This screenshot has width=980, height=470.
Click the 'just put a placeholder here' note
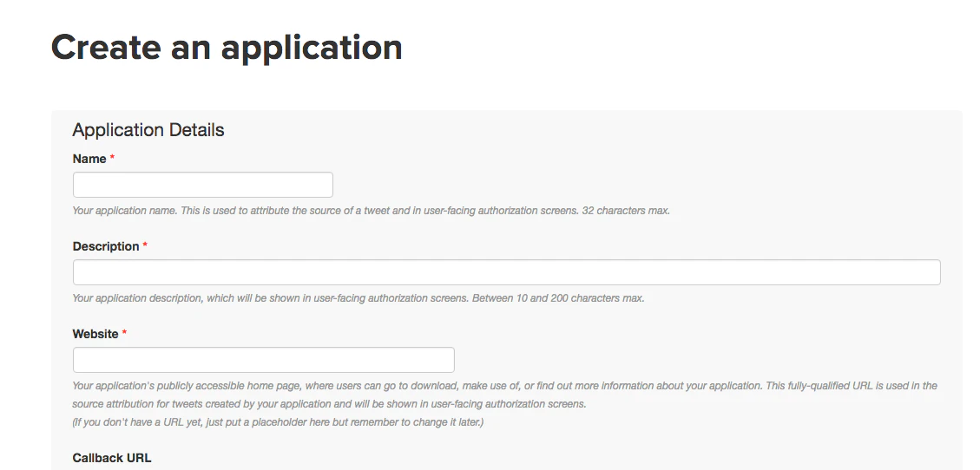click(x=278, y=422)
